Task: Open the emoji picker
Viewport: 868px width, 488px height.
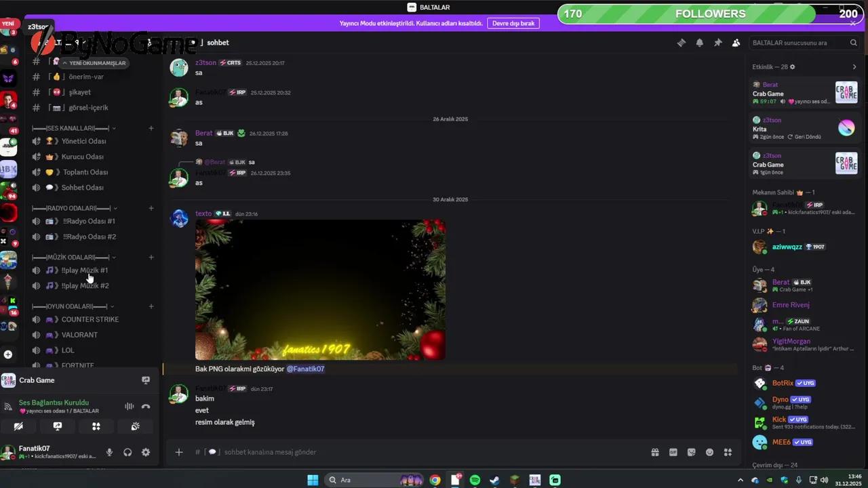Action: (709, 452)
